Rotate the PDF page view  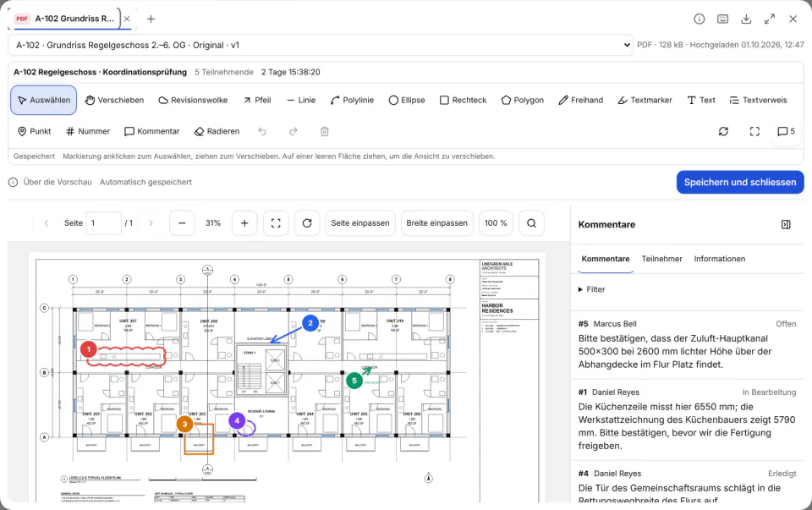click(x=307, y=223)
